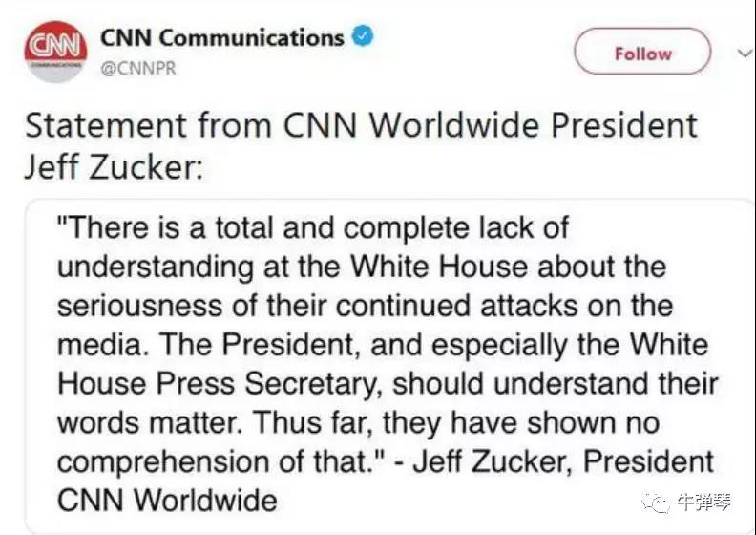Click the final 'CNN Worldwide' line in statement
Viewport: 756px width, 535px height.
coord(167,500)
